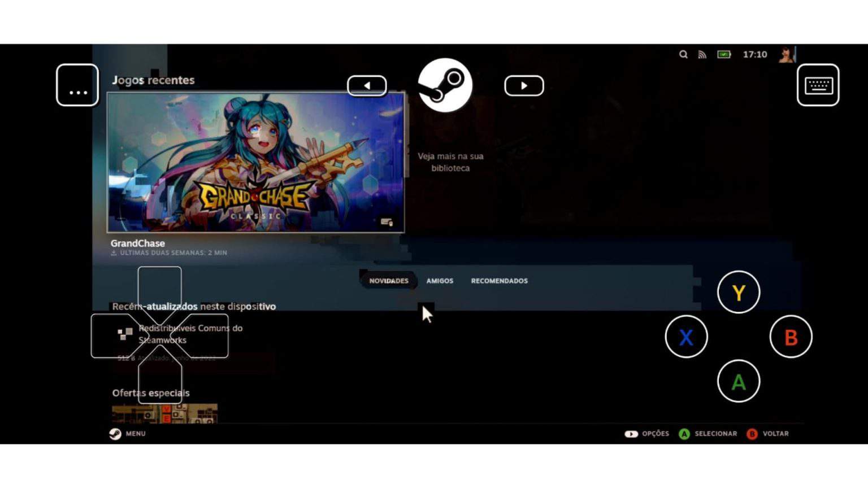This screenshot has width=868, height=488.
Task: Open the '...' options overlay button
Action: tap(77, 85)
